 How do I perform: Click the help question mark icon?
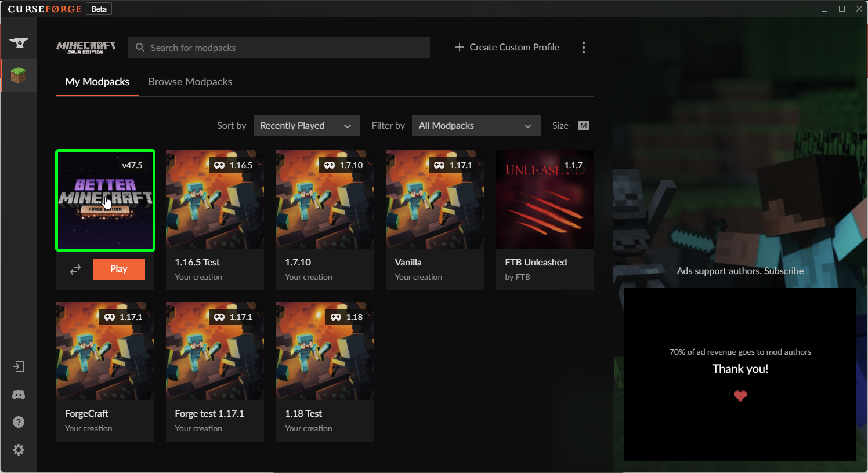(x=19, y=422)
